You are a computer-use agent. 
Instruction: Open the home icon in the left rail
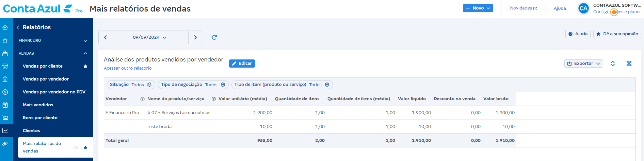click(x=5, y=28)
